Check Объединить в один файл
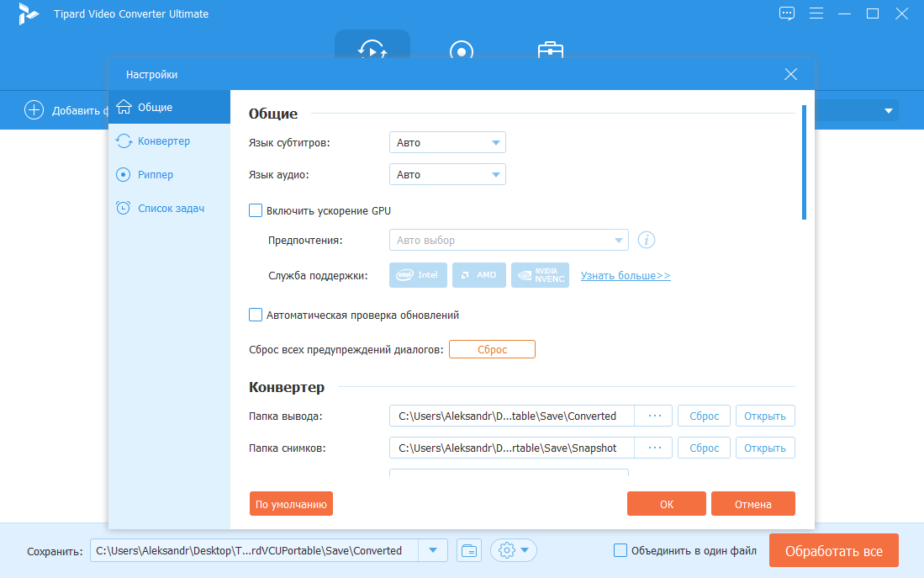Image resolution: width=924 pixels, height=578 pixels. 620,551
